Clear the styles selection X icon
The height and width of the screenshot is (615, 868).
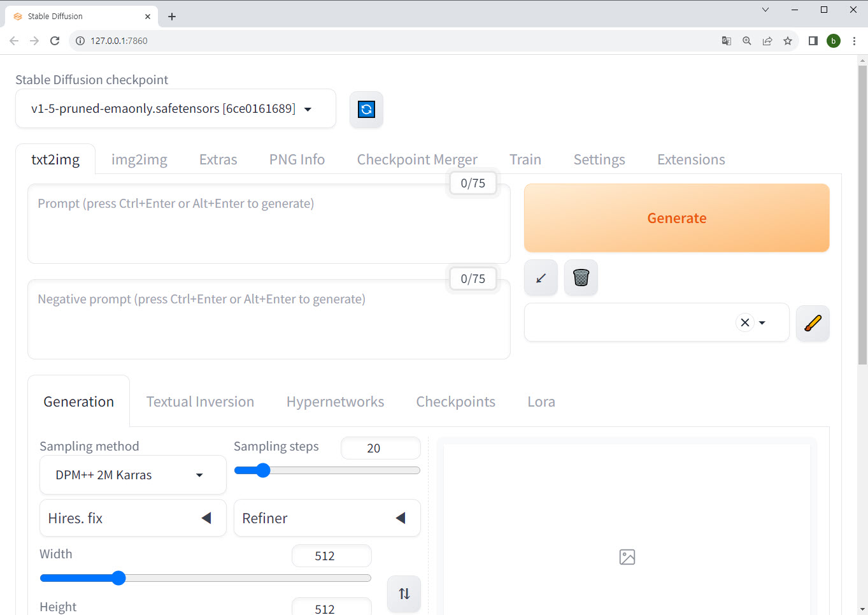[x=744, y=322]
